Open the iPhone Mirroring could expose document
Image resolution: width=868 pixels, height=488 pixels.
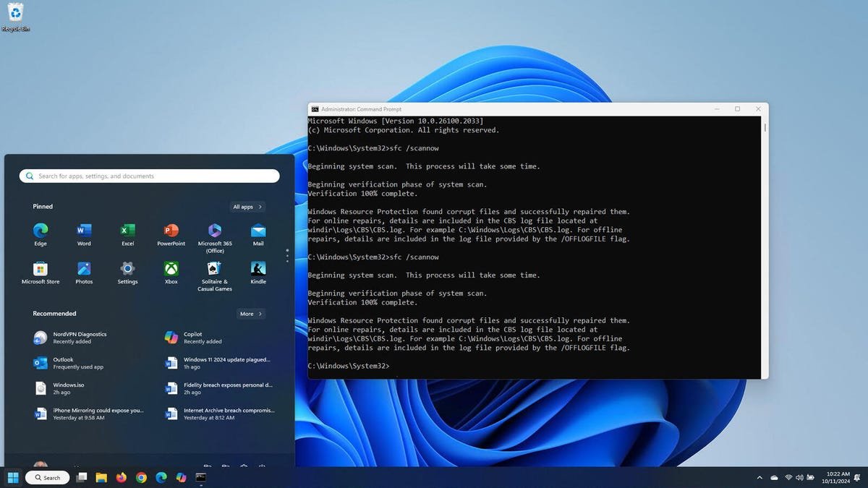pyautogui.click(x=89, y=414)
